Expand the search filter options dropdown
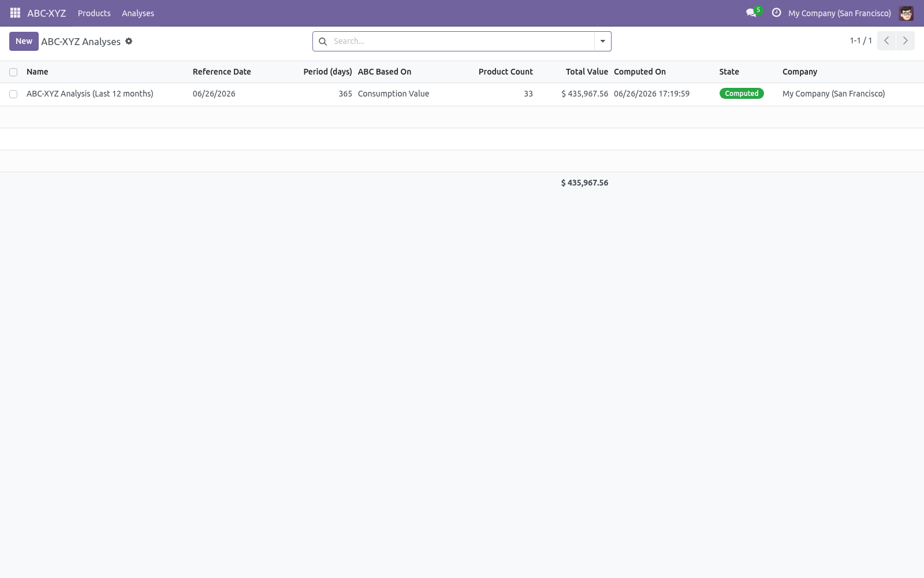Viewport: 924px width, 578px height. 602,41
